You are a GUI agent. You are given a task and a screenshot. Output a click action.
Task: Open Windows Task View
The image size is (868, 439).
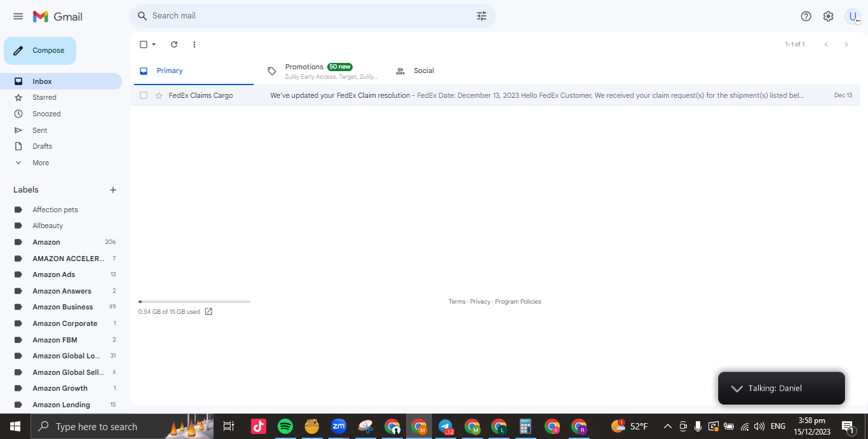click(229, 426)
